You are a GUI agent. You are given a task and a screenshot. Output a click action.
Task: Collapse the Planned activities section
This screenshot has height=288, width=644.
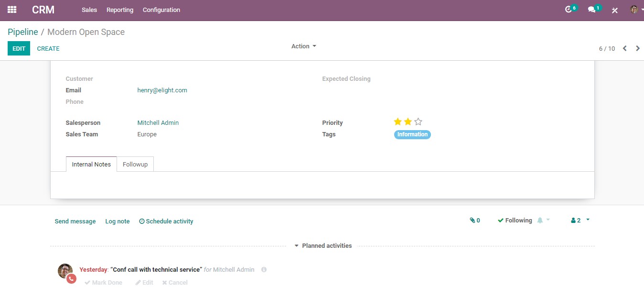323,246
